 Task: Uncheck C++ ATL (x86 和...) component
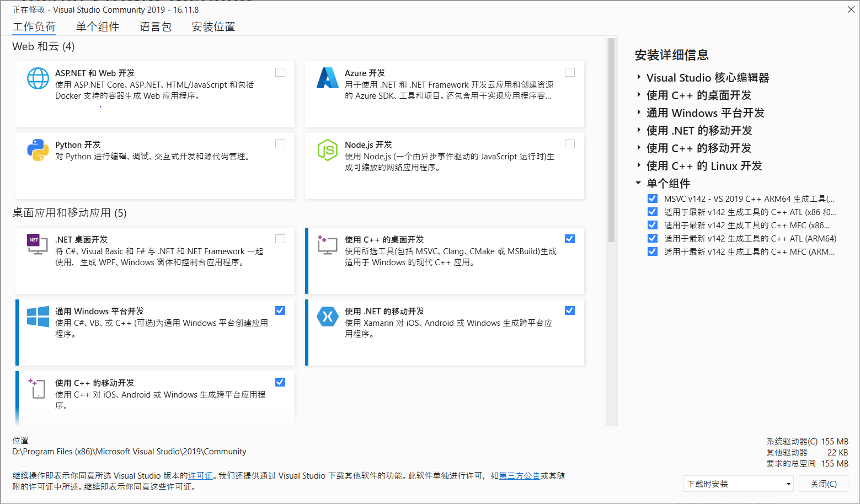653,212
